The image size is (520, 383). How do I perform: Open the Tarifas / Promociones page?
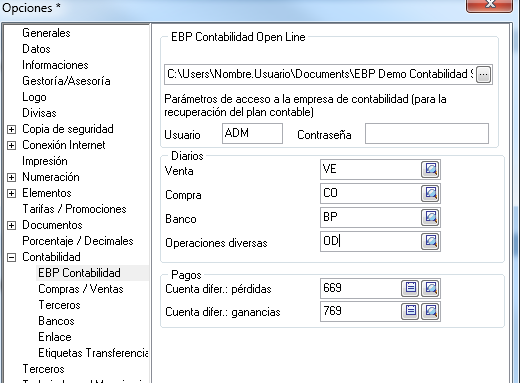(74, 209)
